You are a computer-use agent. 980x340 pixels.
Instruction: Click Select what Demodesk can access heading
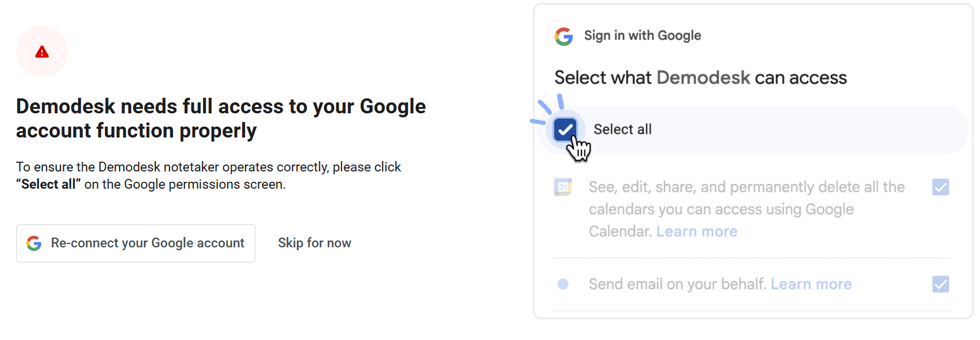[x=700, y=78]
